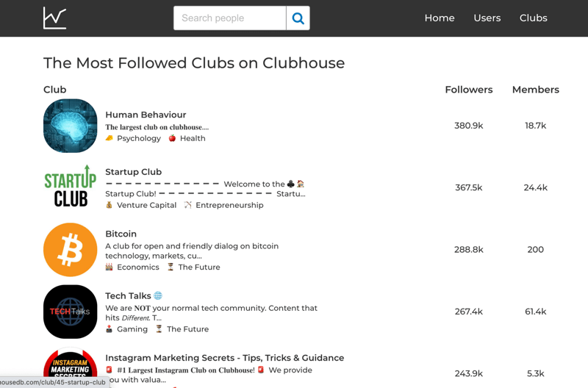This screenshot has height=388, width=588.
Task: Open the Home nav item
Action: coord(440,18)
